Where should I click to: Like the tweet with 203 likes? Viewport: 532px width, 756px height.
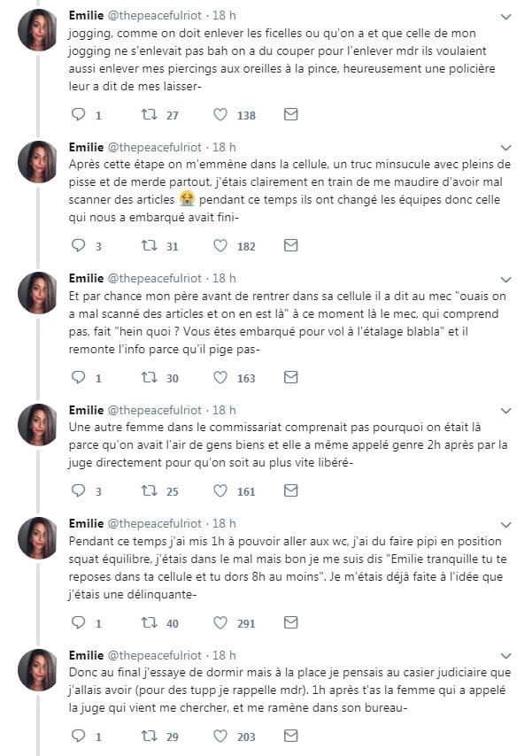[x=221, y=736]
